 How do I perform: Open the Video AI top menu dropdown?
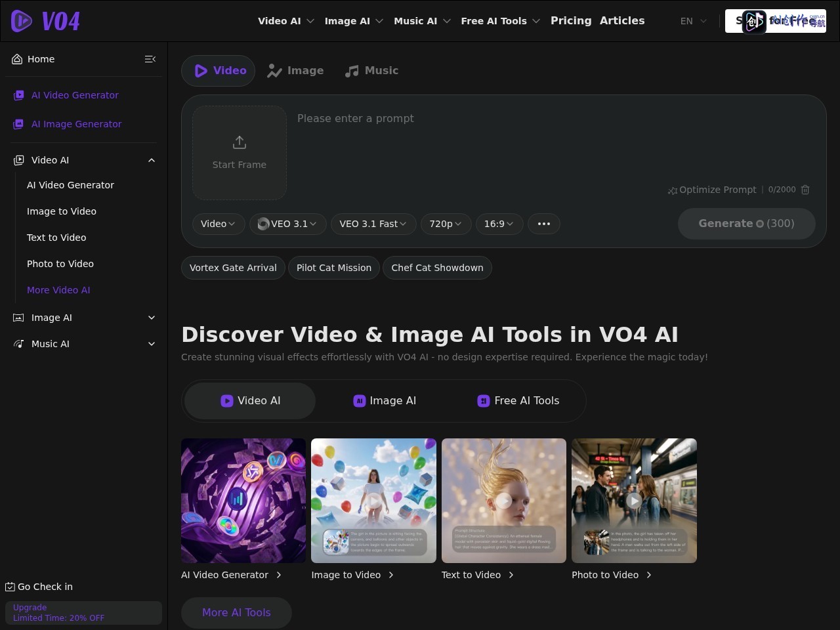point(286,21)
